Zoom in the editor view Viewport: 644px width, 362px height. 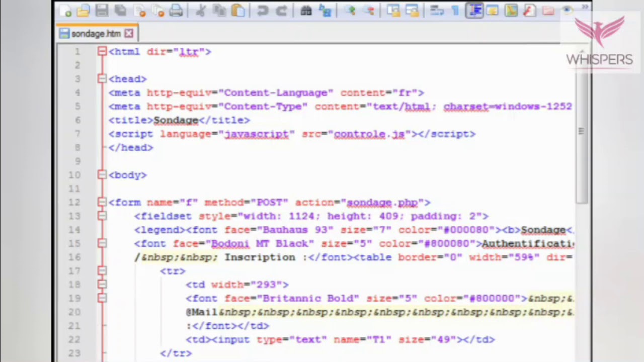point(350,11)
